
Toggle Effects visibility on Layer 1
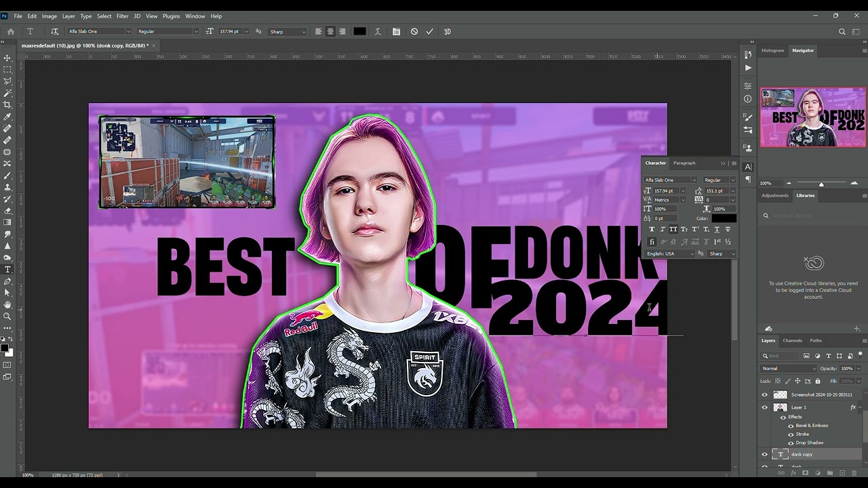tap(783, 417)
